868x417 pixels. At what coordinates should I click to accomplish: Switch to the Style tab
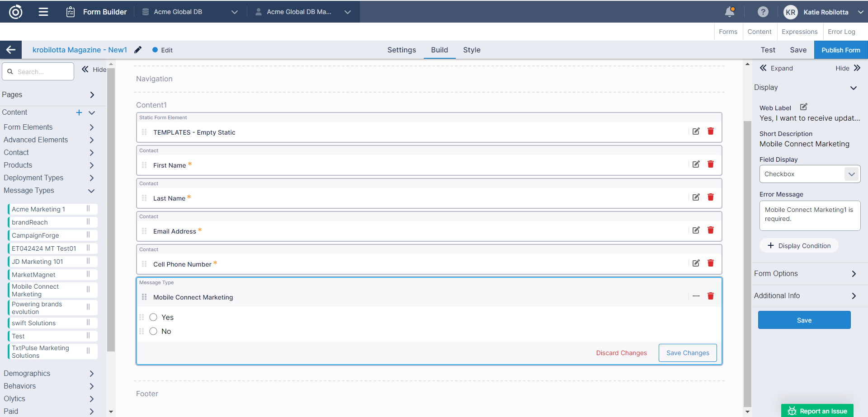click(472, 50)
